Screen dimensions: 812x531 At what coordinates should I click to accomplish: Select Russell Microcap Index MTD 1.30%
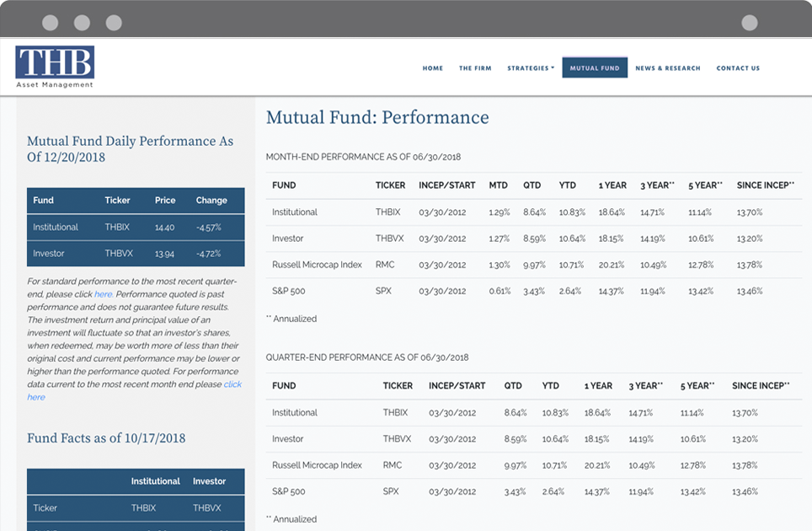click(x=499, y=265)
